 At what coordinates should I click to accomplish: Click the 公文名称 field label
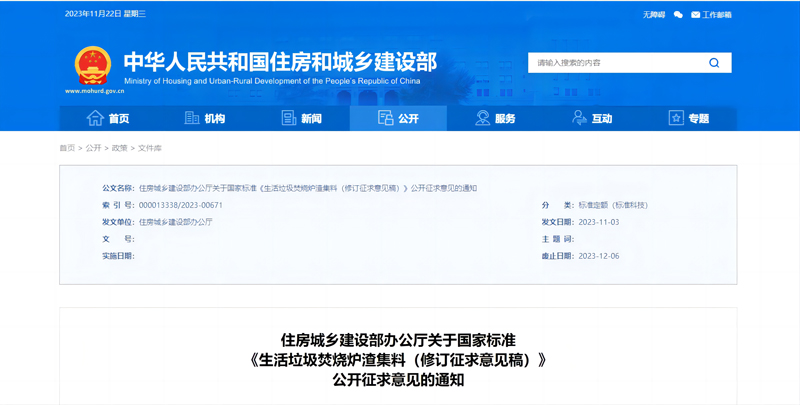pyautogui.click(x=118, y=188)
